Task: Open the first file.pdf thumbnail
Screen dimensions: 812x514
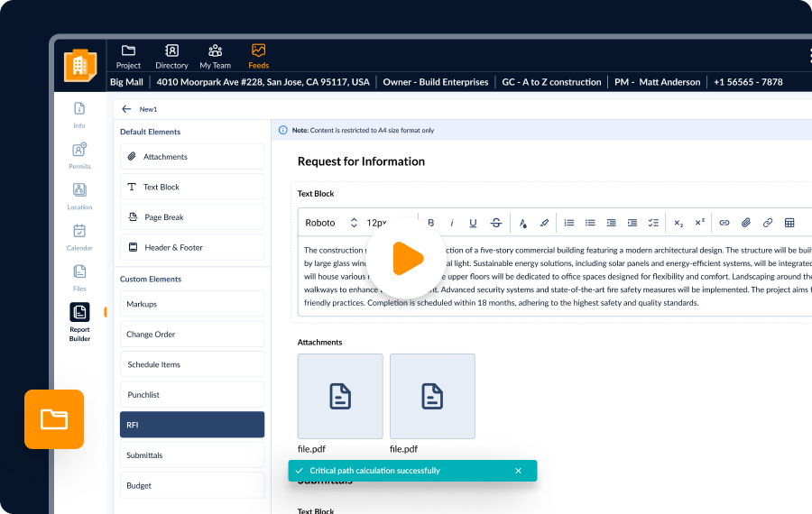Action: coord(340,397)
